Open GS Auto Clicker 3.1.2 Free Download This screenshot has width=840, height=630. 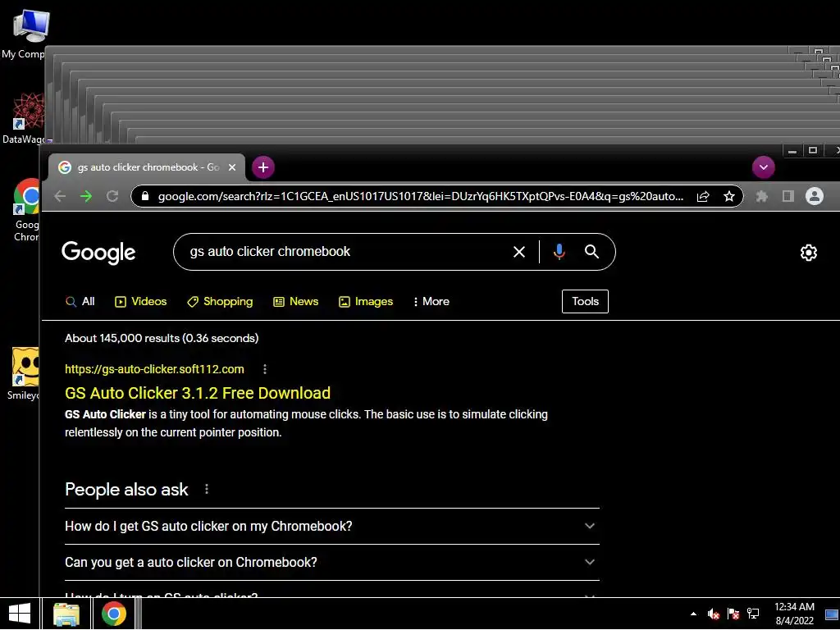[x=198, y=393]
